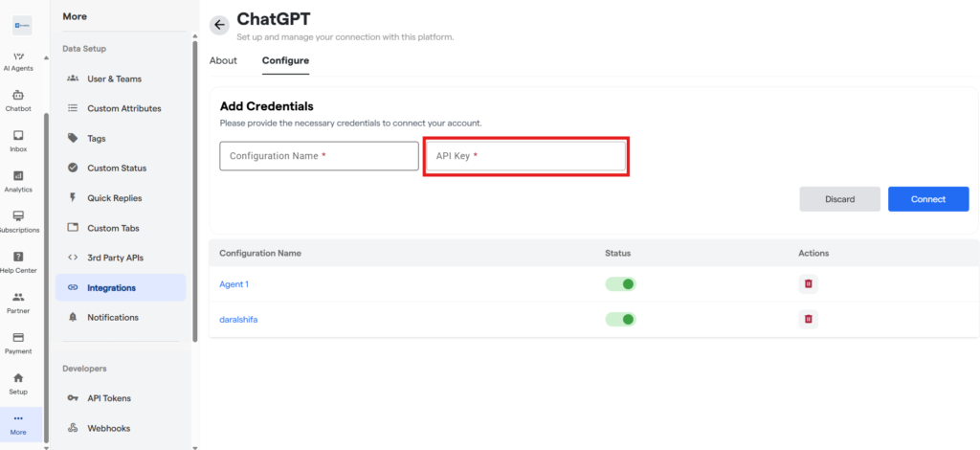Click the Discard button
980x450 pixels.
pyautogui.click(x=839, y=199)
